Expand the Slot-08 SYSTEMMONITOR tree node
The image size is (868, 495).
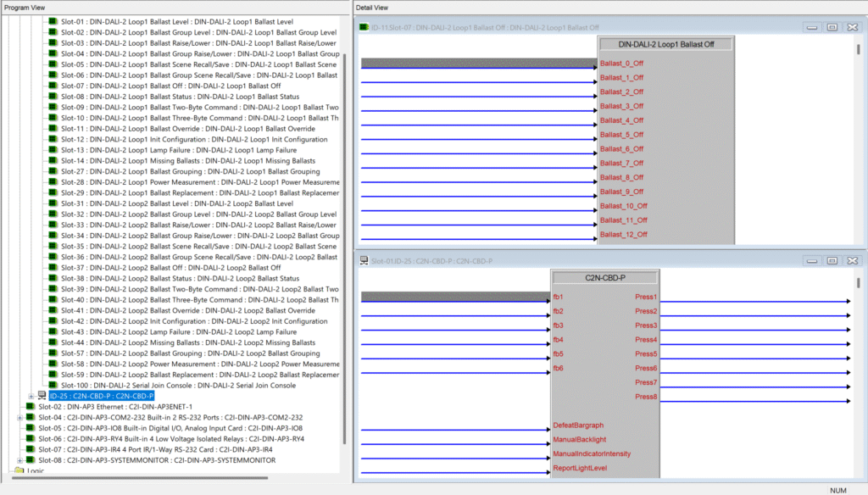[20, 460]
